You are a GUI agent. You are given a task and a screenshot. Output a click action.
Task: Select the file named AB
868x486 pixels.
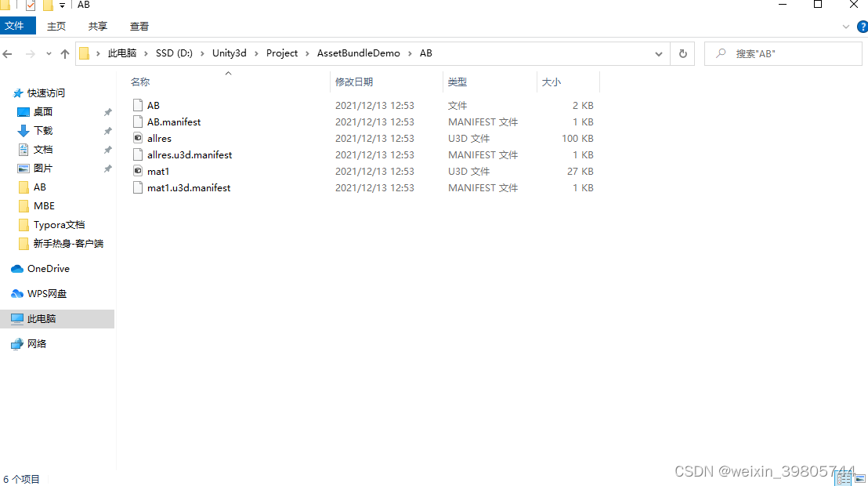click(x=154, y=105)
